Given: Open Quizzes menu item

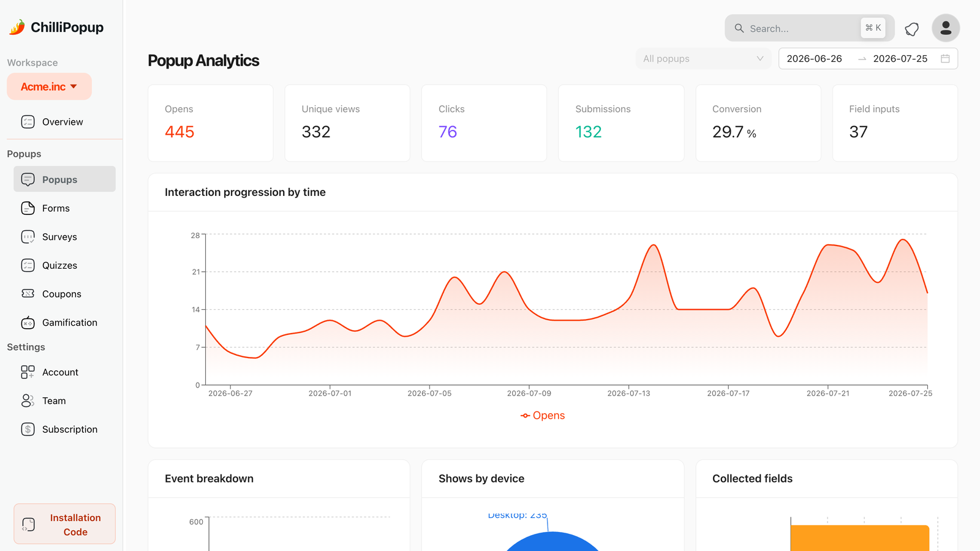Looking at the screenshot, I should (x=64, y=265).
